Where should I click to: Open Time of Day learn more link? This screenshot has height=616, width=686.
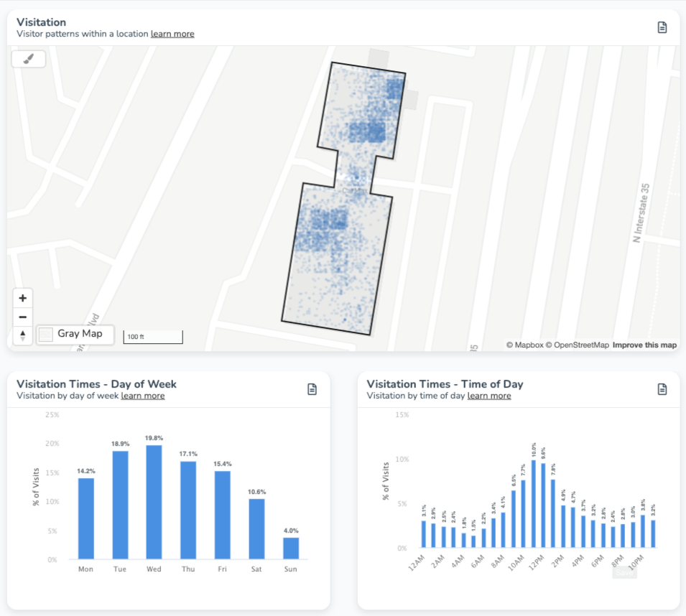(x=489, y=396)
